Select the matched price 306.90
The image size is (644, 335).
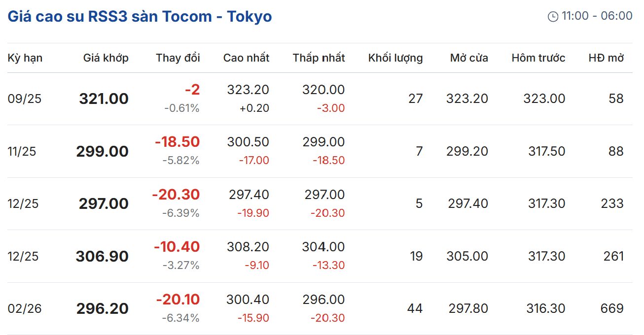coord(102,256)
